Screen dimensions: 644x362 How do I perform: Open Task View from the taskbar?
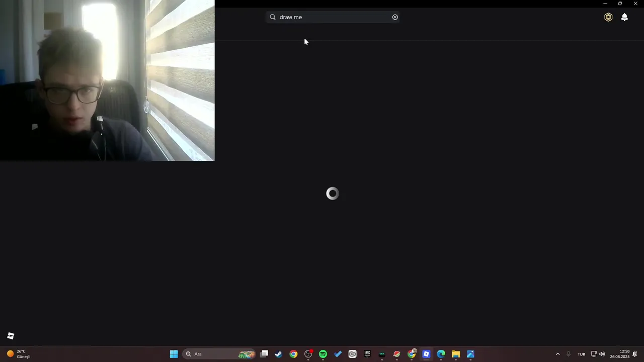264,354
